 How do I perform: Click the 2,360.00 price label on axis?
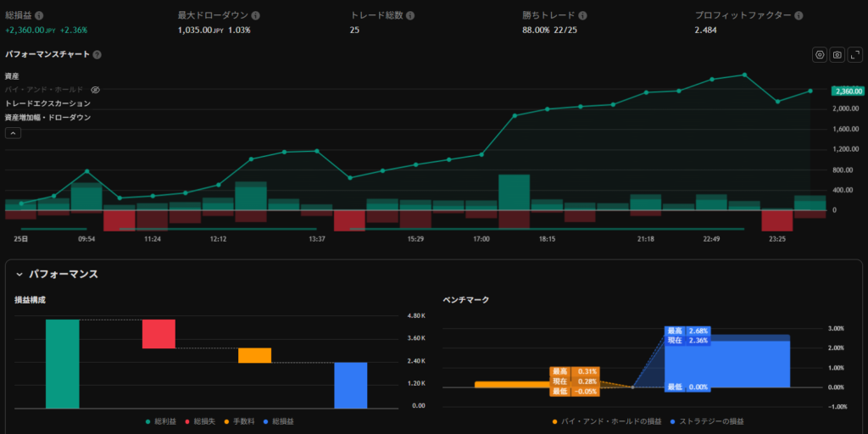(847, 91)
